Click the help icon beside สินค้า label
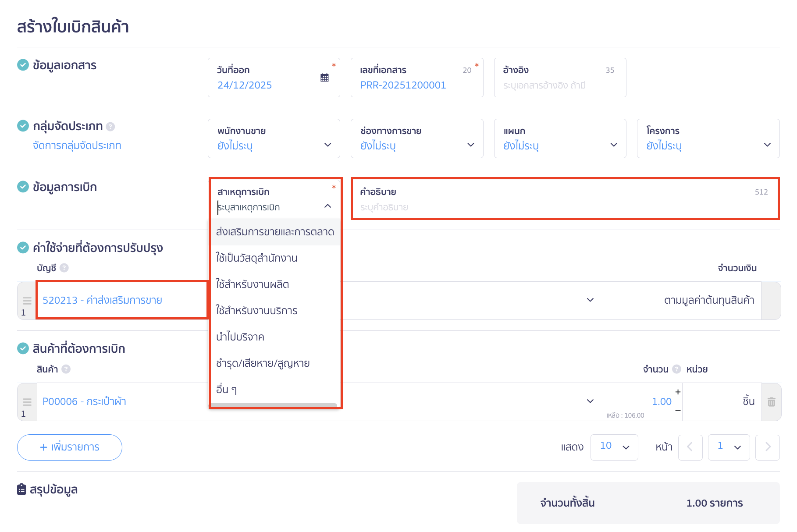The height and width of the screenshot is (532, 797). 66,369
